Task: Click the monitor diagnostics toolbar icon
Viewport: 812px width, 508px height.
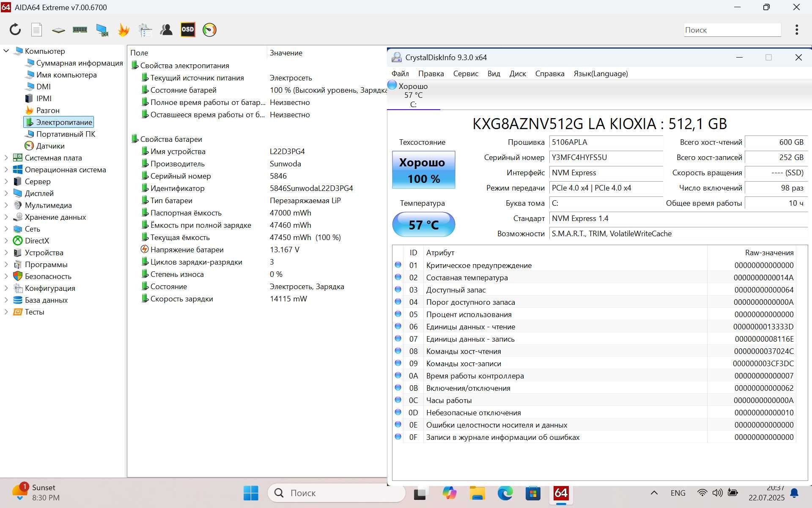Action: [102, 30]
